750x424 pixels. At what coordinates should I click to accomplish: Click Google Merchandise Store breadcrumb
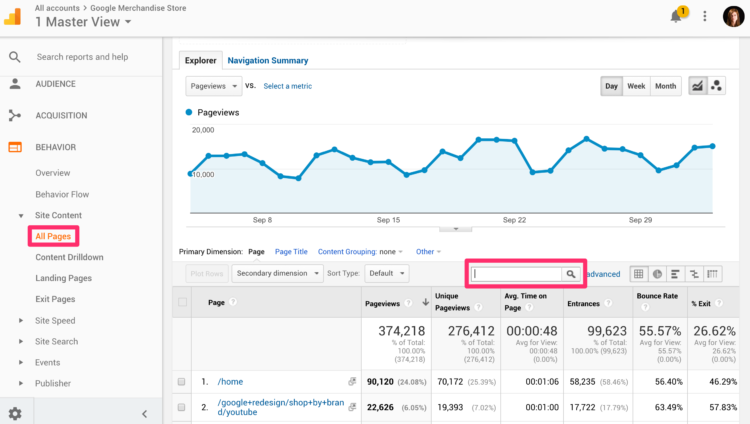(x=138, y=8)
